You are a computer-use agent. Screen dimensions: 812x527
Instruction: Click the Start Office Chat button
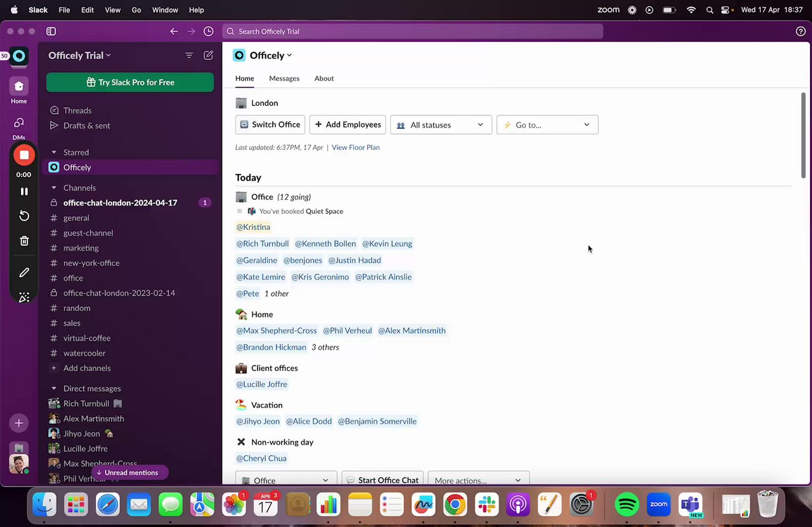pyautogui.click(x=383, y=479)
